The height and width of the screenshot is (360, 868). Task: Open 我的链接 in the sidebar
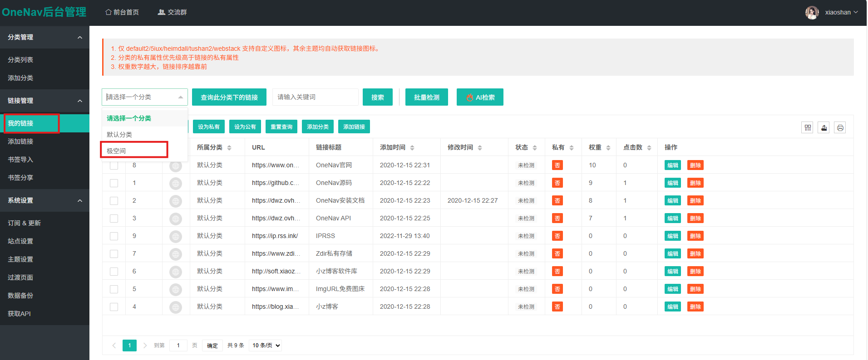[x=44, y=123]
